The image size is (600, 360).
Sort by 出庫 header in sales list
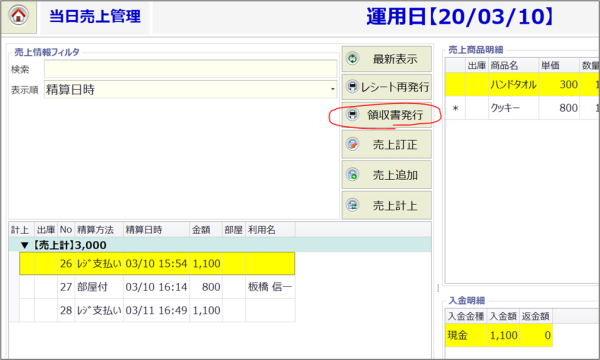[46, 230]
